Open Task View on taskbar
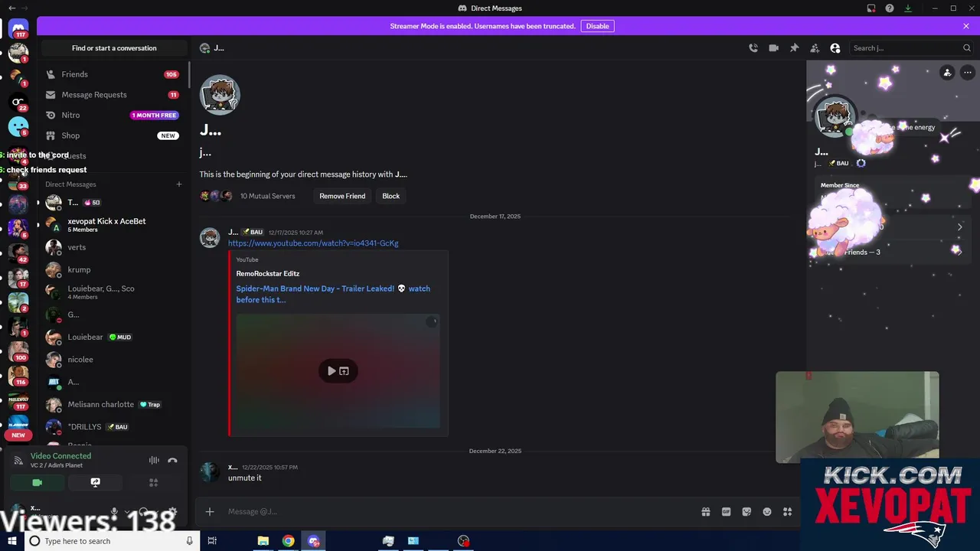 pos(212,541)
